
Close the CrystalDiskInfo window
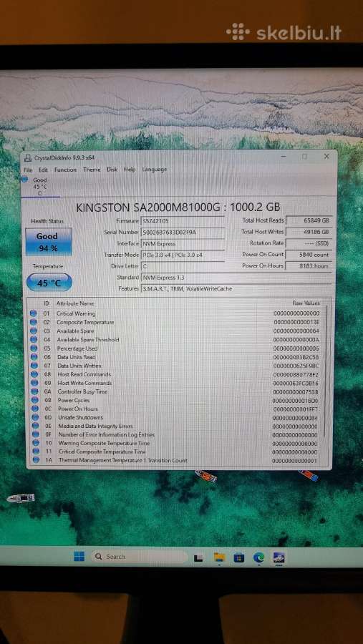coord(326,156)
